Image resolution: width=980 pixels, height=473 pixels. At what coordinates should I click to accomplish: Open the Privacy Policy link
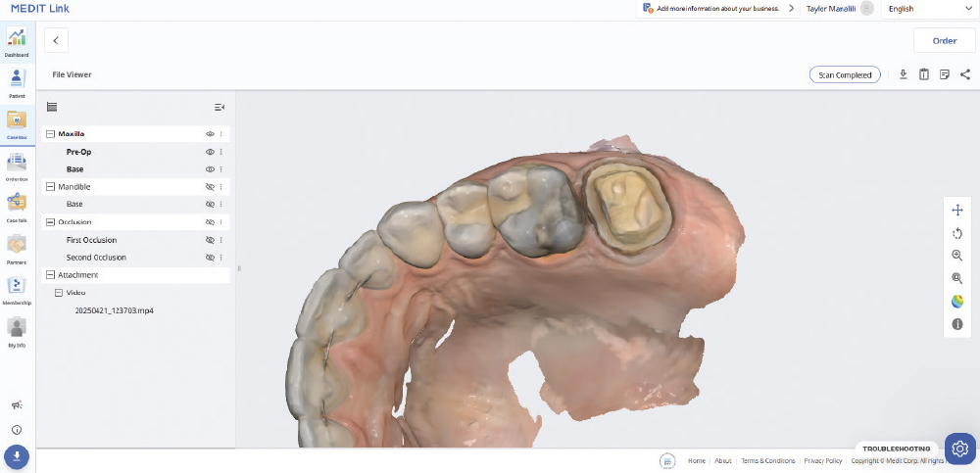[822, 460]
